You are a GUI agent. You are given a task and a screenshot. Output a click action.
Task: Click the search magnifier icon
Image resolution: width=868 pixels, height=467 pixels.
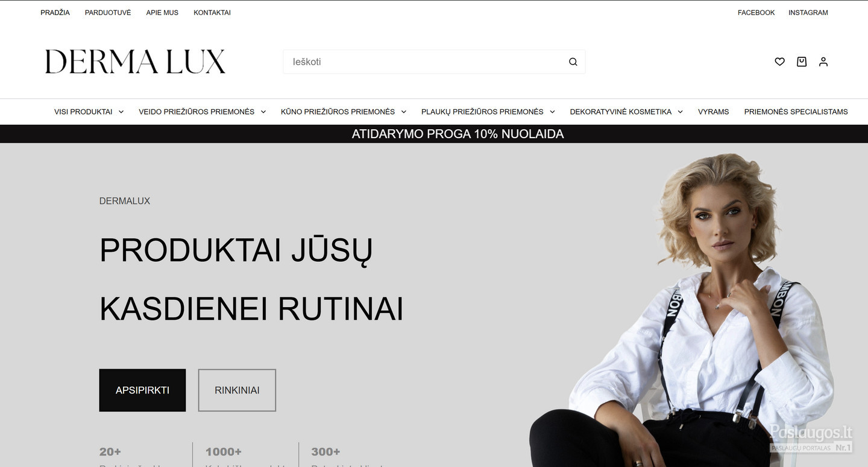pyautogui.click(x=573, y=62)
